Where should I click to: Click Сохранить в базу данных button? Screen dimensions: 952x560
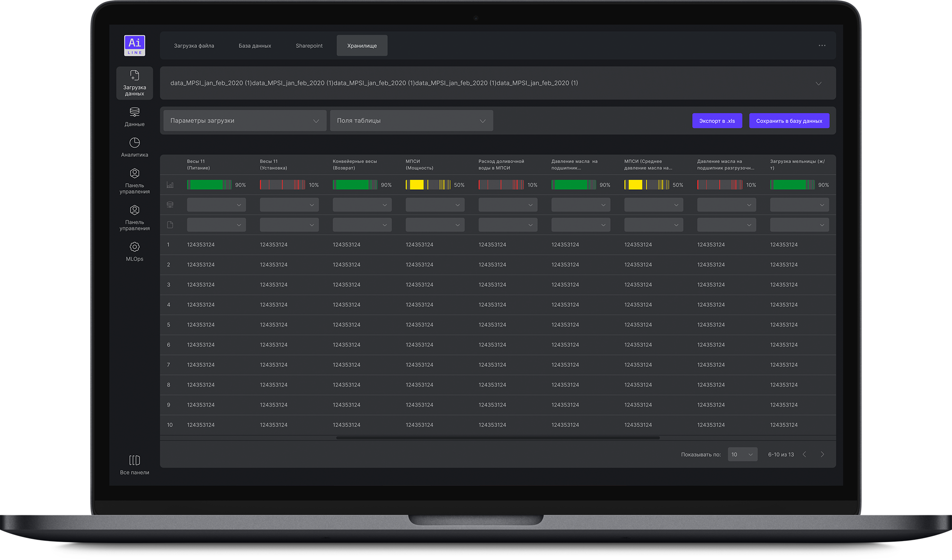pos(789,121)
